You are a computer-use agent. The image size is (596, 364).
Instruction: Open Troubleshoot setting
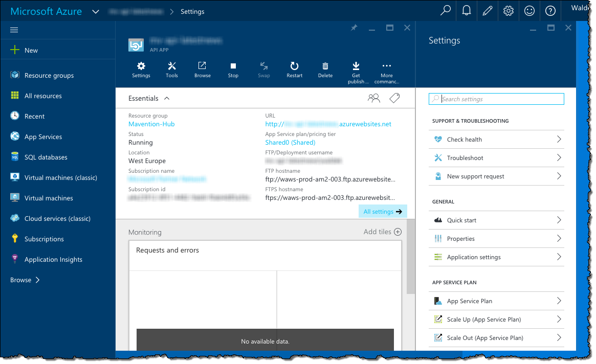496,157
